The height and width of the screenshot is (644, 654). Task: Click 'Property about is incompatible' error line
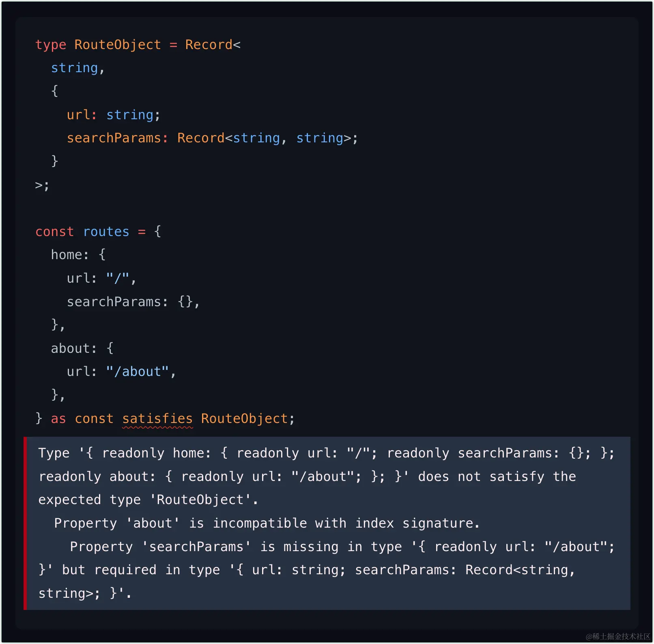[x=267, y=523]
